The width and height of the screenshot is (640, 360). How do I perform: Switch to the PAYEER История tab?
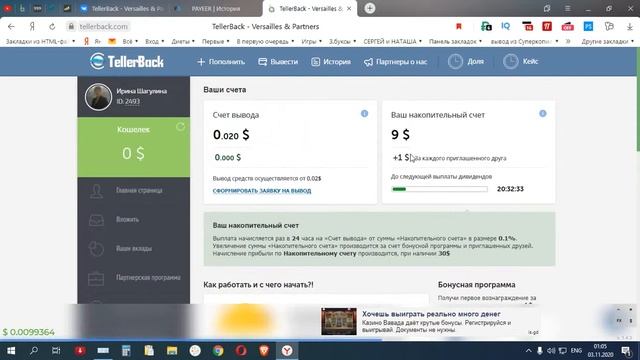(216, 9)
